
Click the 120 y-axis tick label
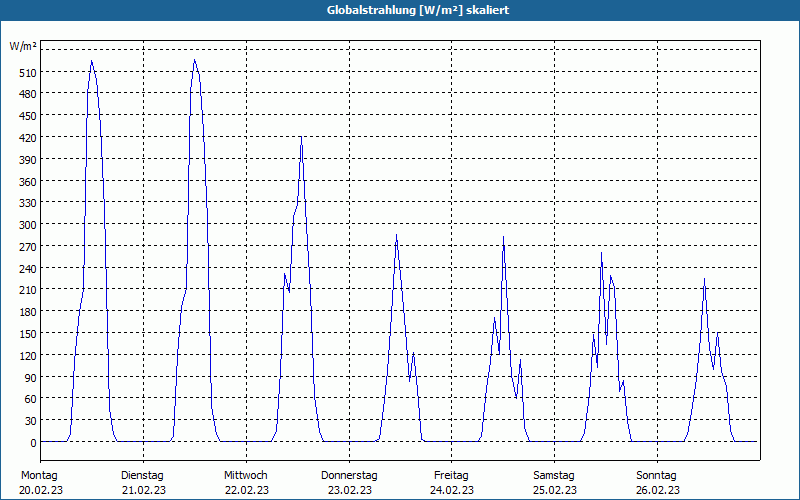(27, 356)
